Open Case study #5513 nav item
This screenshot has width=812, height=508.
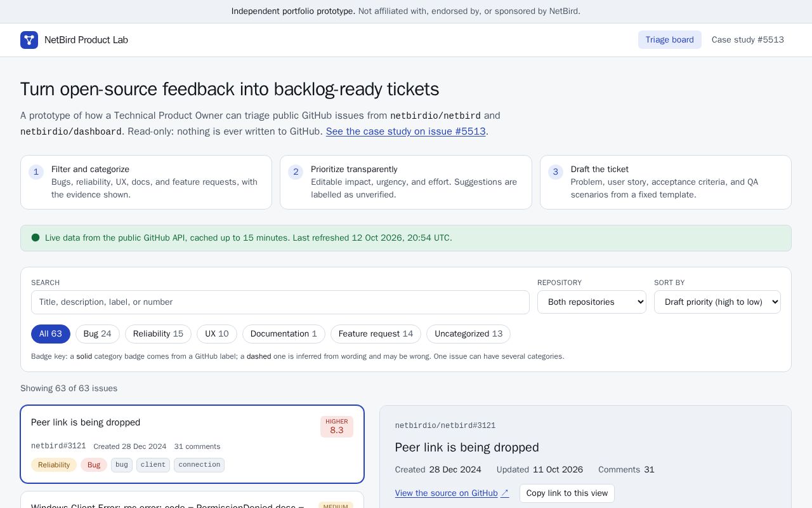point(747,40)
